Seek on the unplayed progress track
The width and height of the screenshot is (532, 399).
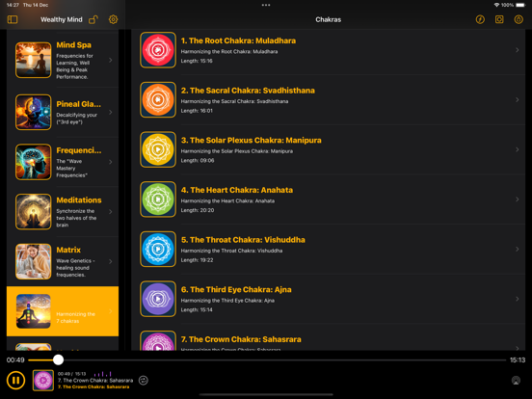point(284,359)
